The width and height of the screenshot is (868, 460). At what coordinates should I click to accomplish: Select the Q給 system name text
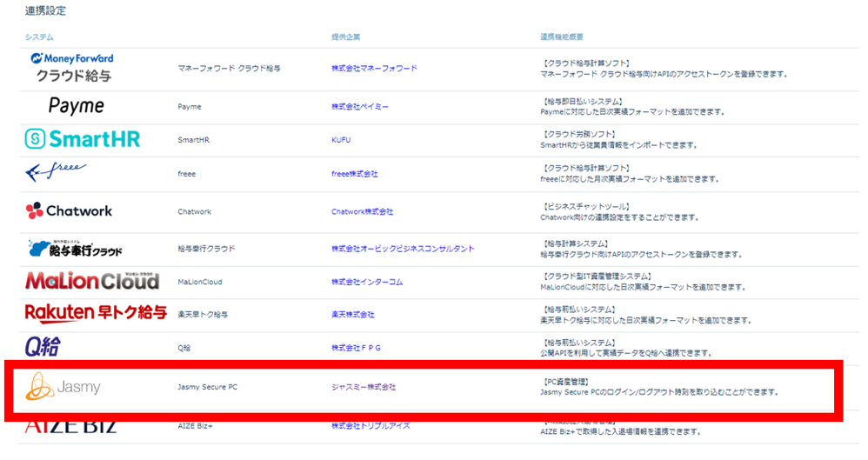(x=184, y=348)
